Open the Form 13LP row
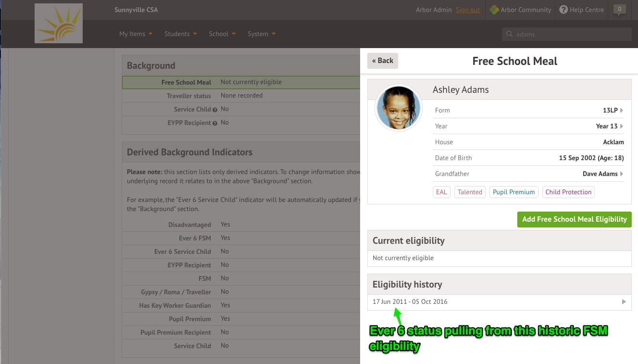 (x=528, y=110)
